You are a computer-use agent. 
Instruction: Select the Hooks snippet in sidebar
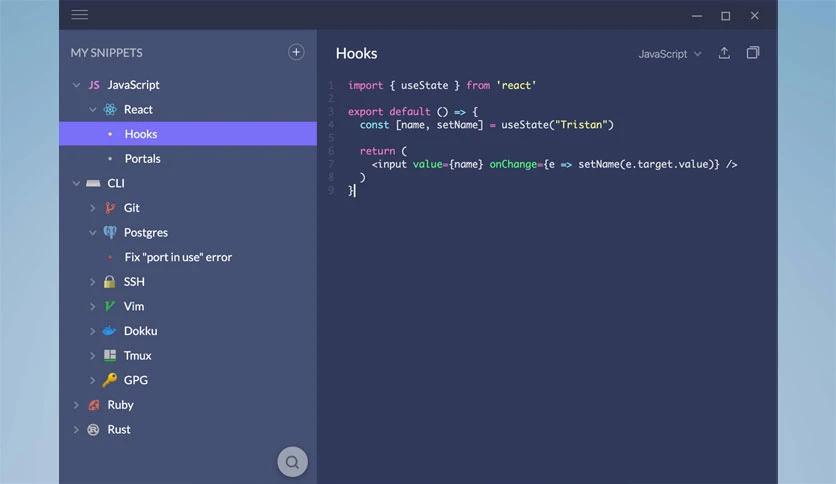141,134
